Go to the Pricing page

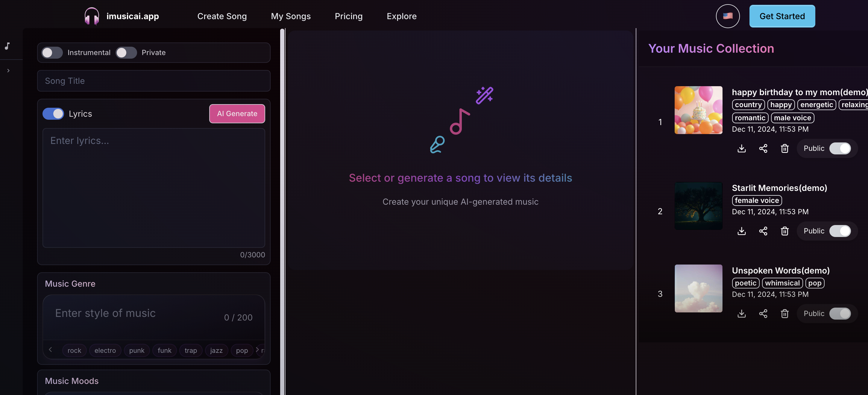[348, 16]
